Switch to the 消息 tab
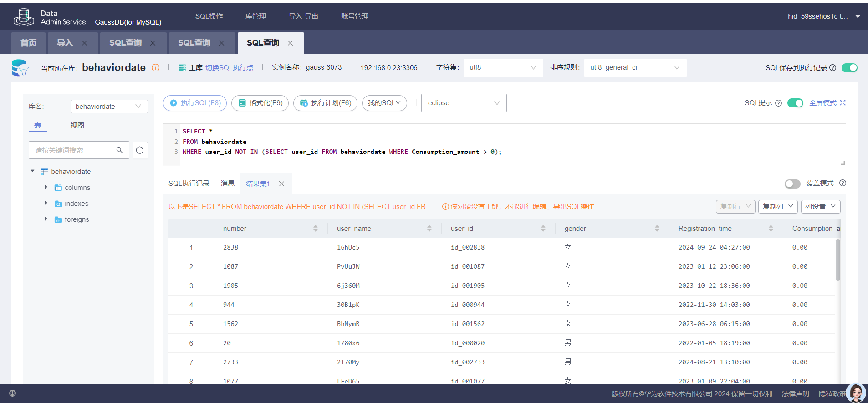 (228, 184)
